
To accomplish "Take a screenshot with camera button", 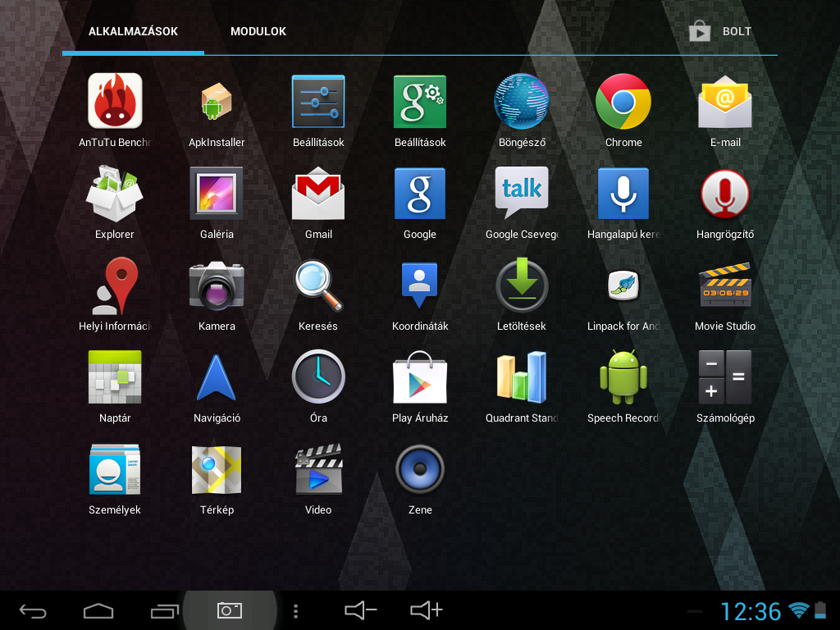I will [x=230, y=610].
